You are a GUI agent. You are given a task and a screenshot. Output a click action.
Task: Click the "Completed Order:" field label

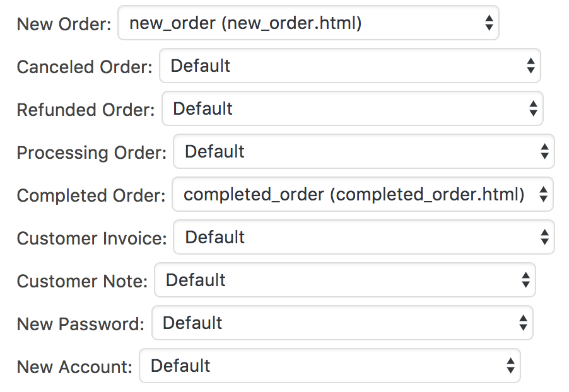coord(91,195)
